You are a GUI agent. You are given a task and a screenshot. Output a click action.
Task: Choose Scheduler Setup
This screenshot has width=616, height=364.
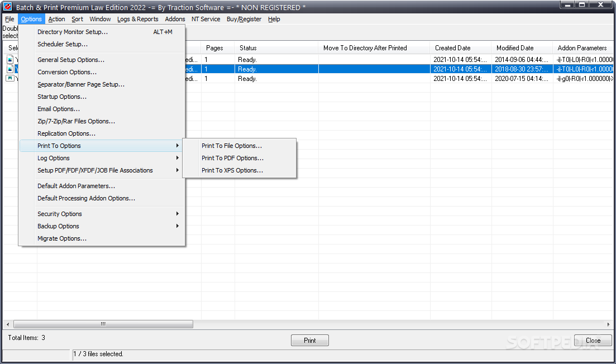(x=102, y=44)
